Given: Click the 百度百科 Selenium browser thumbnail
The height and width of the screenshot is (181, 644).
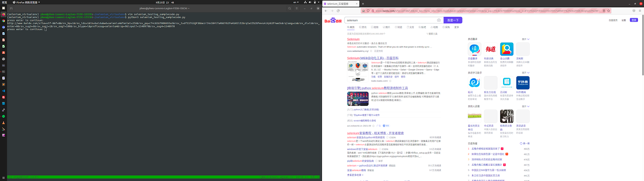Looking at the screenshot, I should tap(358, 72).
